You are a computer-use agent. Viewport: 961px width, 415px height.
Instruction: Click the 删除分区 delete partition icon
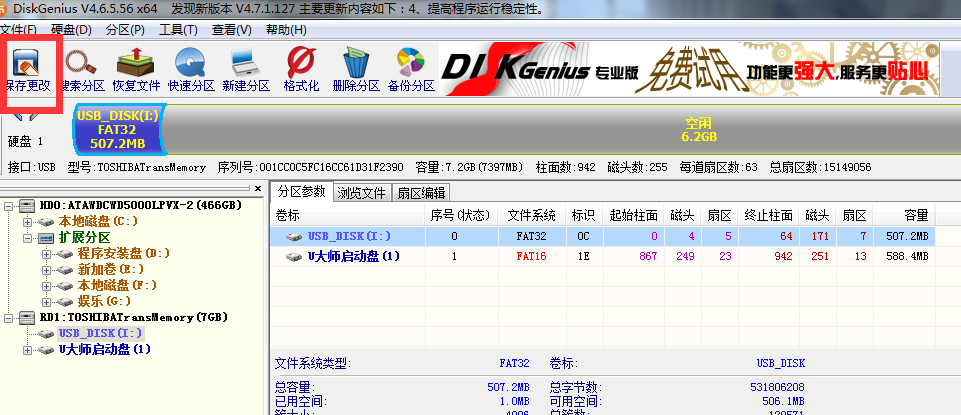pyautogui.click(x=355, y=70)
